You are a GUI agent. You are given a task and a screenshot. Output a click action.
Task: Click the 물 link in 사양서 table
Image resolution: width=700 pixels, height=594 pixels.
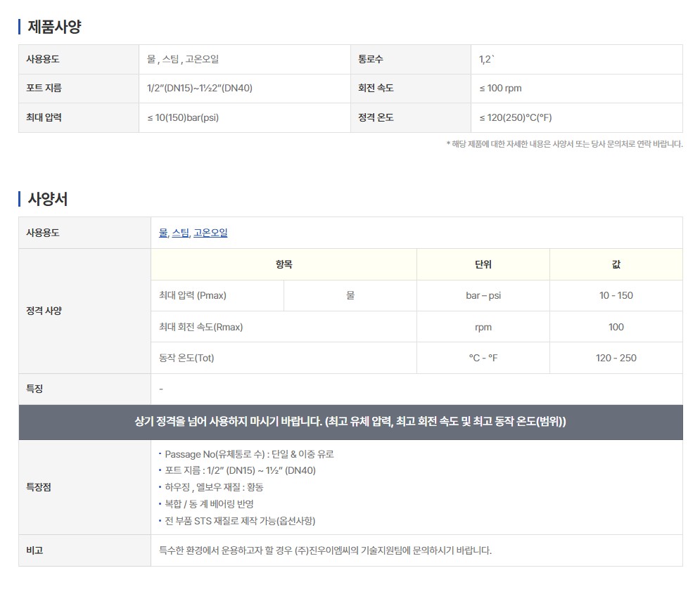click(x=163, y=233)
